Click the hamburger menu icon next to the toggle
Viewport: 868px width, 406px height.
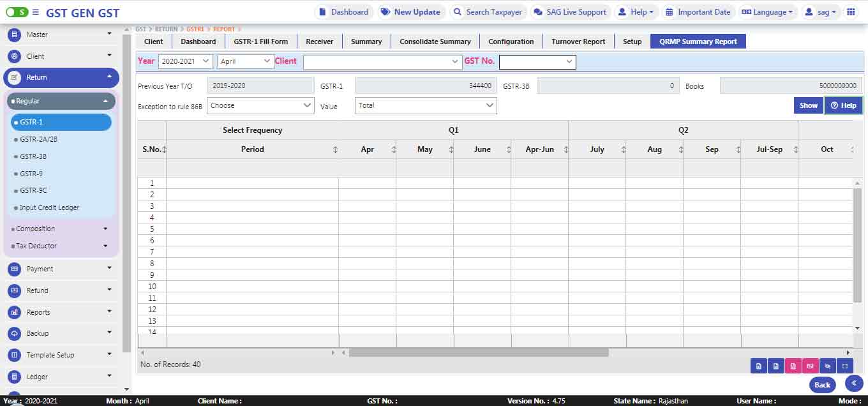(x=35, y=12)
